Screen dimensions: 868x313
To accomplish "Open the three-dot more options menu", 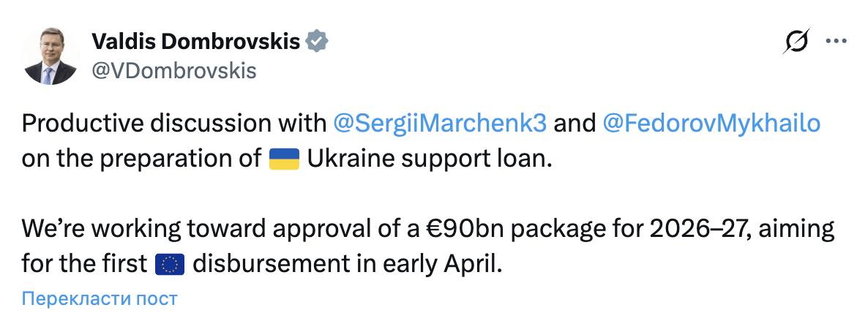I will [x=836, y=42].
